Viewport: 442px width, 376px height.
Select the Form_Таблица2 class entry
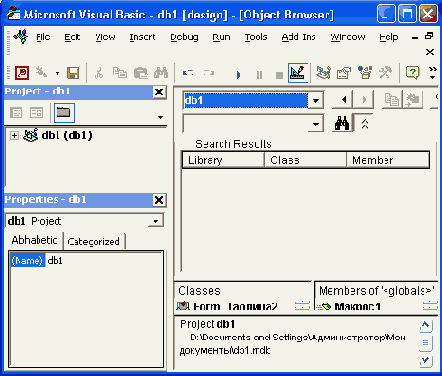tap(235, 306)
